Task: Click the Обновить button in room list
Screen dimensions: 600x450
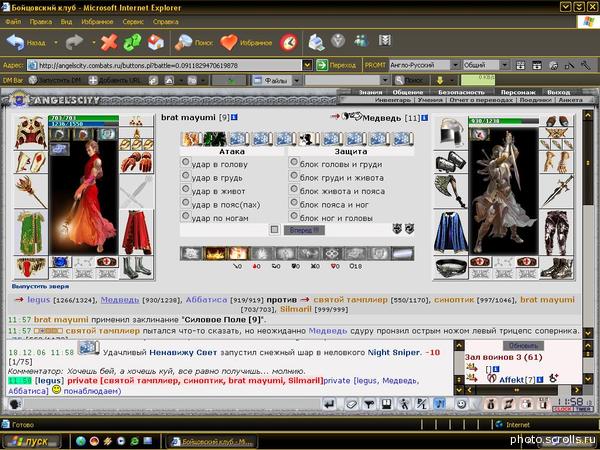Action: [x=523, y=346]
